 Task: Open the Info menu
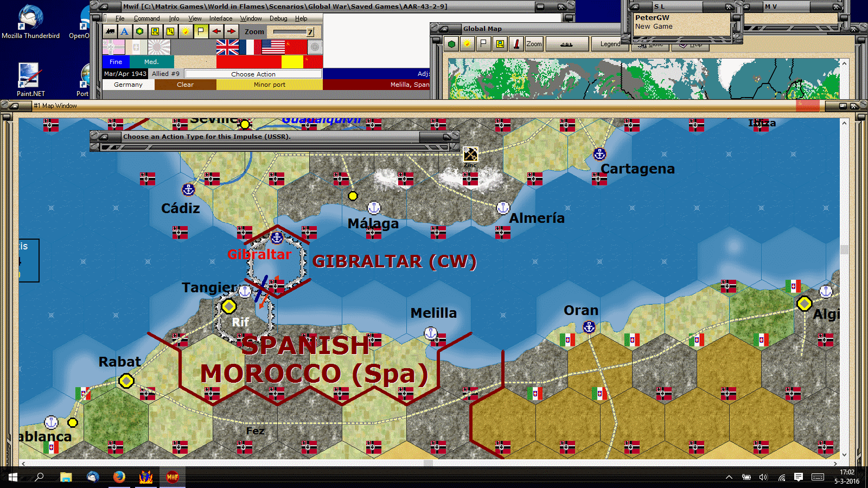tap(174, 18)
